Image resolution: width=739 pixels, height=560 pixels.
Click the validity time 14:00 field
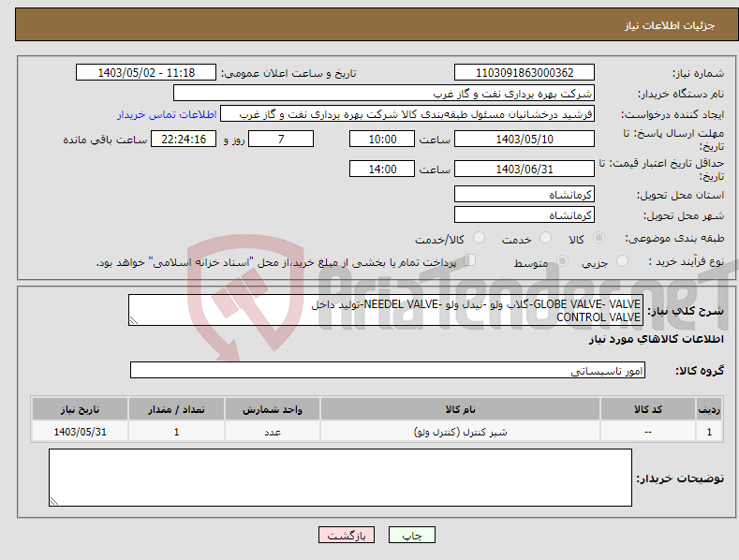[382, 169]
